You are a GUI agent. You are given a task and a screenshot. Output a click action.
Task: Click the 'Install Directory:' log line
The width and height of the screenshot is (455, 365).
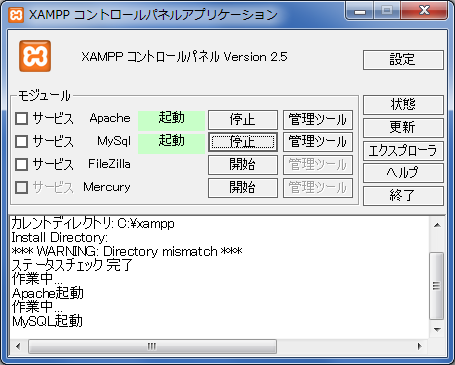coord(59,238)
